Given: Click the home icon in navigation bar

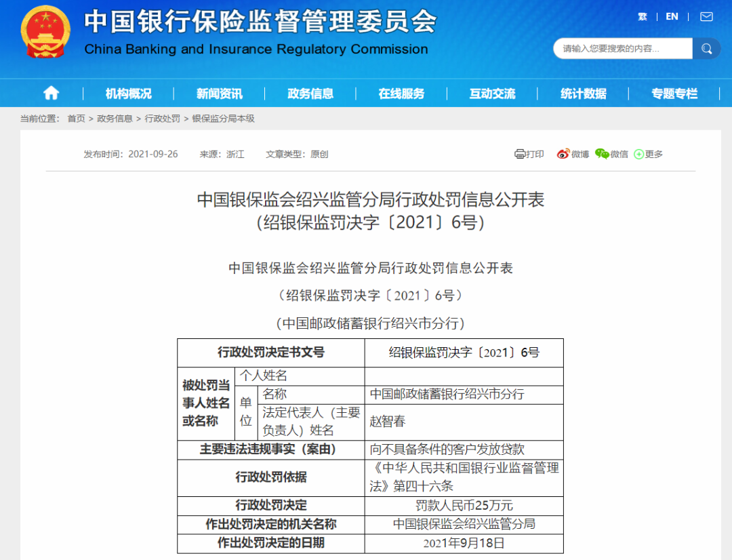Looking at the screenshot, I should tap(52, 94).
